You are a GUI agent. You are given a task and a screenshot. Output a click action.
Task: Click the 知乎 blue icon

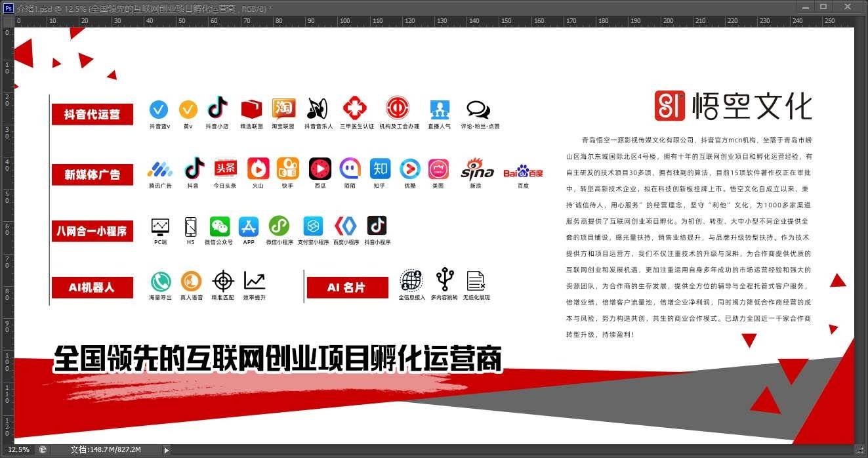click(380, 169)
